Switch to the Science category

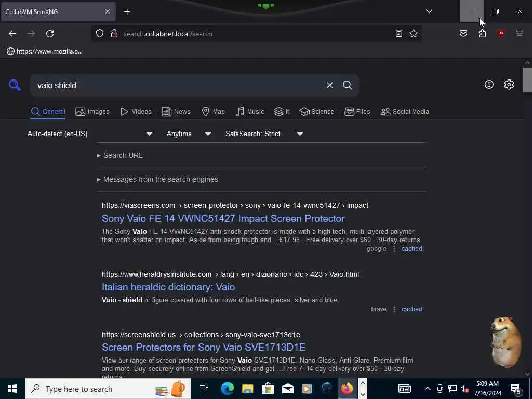[316, 112]
